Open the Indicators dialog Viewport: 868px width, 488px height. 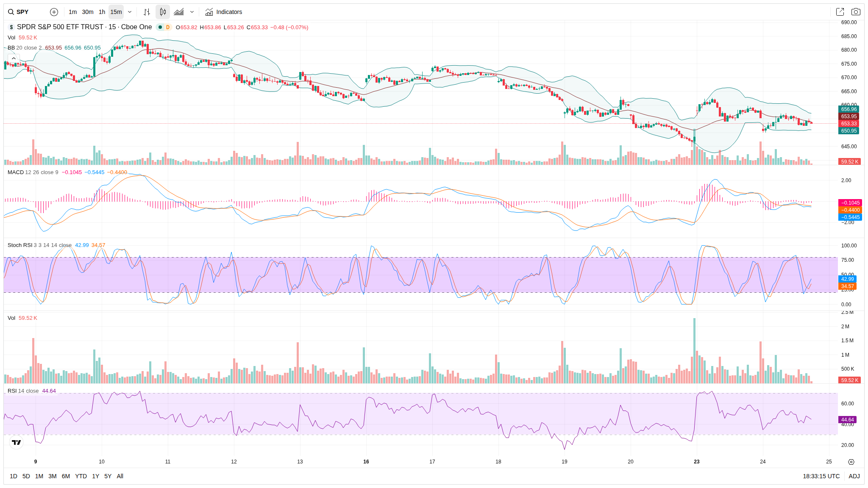click(x=224, y=12)
